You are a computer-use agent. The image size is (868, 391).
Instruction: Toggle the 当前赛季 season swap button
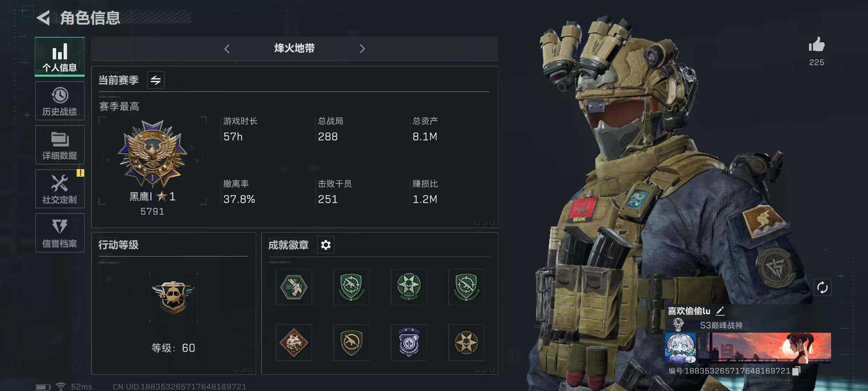point(156,80)
